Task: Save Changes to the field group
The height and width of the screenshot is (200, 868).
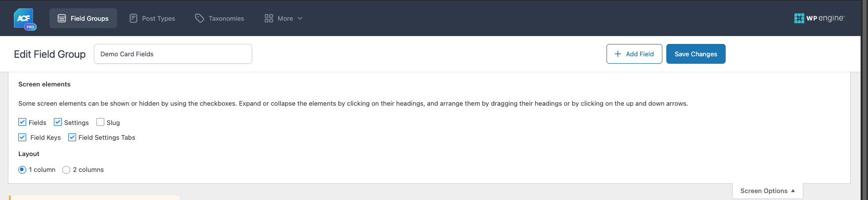Action: 695,54
